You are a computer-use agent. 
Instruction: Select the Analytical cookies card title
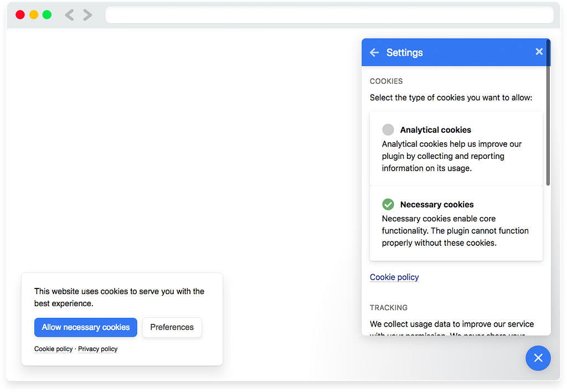(x=435, y=130)
